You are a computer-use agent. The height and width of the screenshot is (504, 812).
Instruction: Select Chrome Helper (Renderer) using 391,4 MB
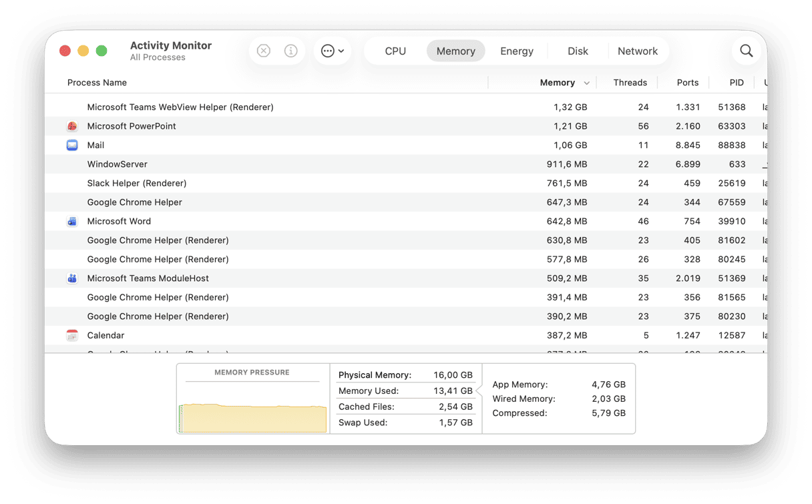coord(406,297)
